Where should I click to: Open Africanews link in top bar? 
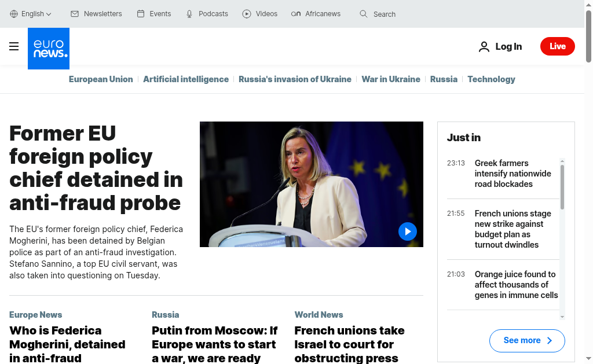pyautogui.click(x=316, y=14)
